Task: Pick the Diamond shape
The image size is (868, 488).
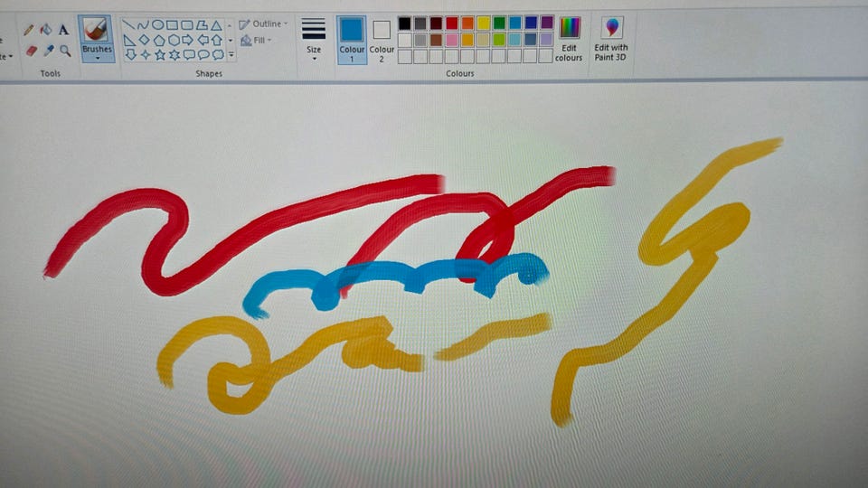Action: 144,40
